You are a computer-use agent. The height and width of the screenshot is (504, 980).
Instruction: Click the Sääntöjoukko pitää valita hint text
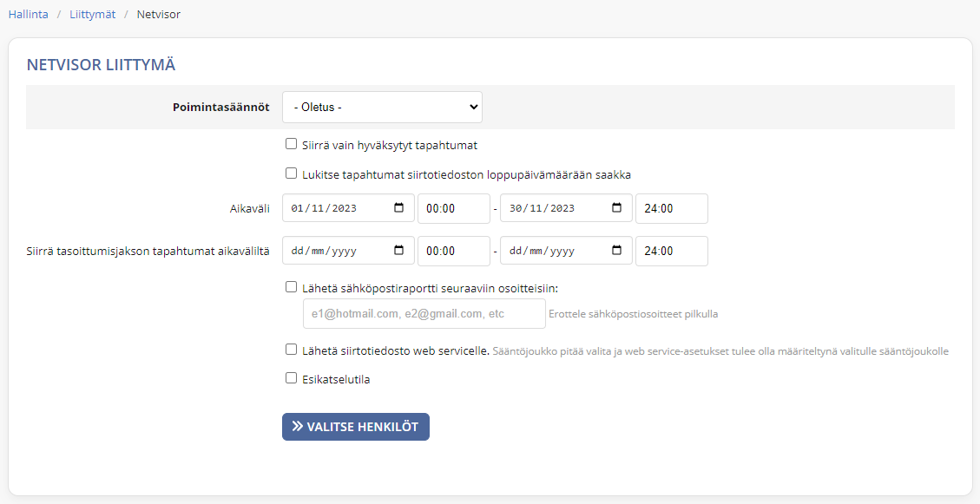click(x=720, y=351)
